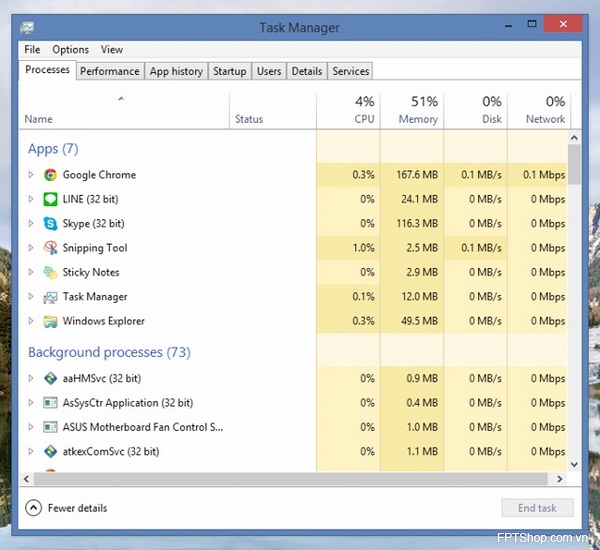Switch to the Performance tab
Viewport: 600px width, 550px height.
pos(110,71)
